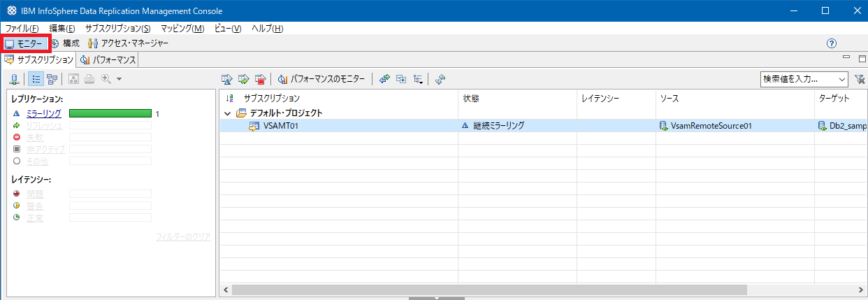This screenshot has width=868, height=300.
Task: Open アクセス・マネージャー perspective
Action: point(128,43)
